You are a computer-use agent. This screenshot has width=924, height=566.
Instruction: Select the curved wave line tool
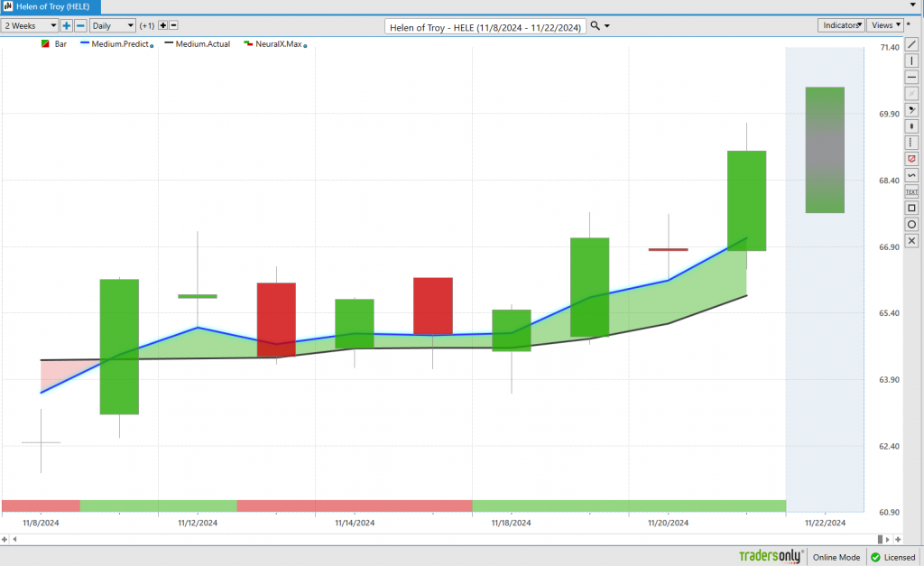911,174
